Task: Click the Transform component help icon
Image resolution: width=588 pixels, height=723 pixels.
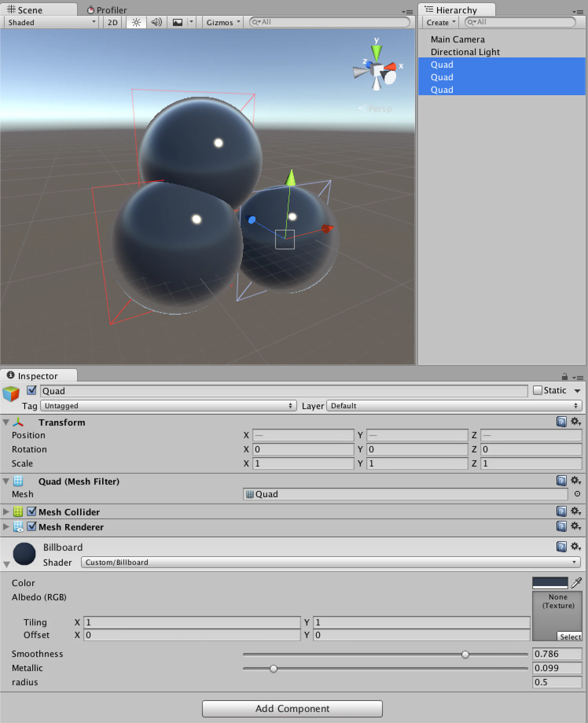Action: pos(562,422)
